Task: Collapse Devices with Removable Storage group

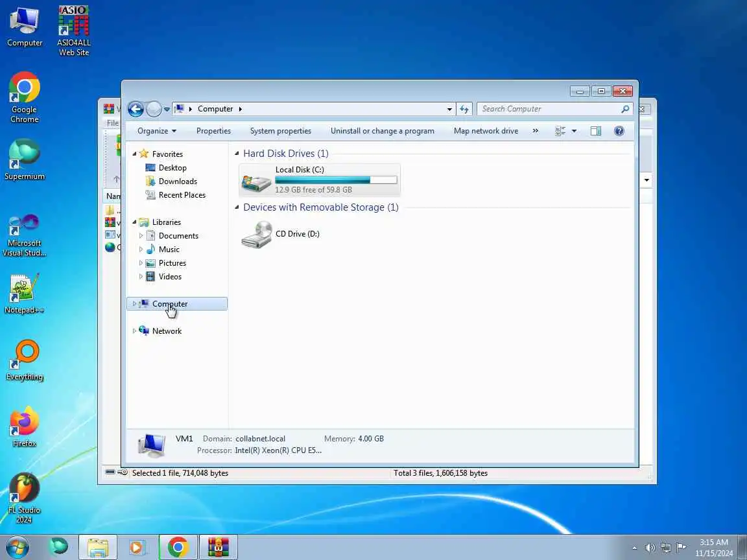Action: [237, 207]
